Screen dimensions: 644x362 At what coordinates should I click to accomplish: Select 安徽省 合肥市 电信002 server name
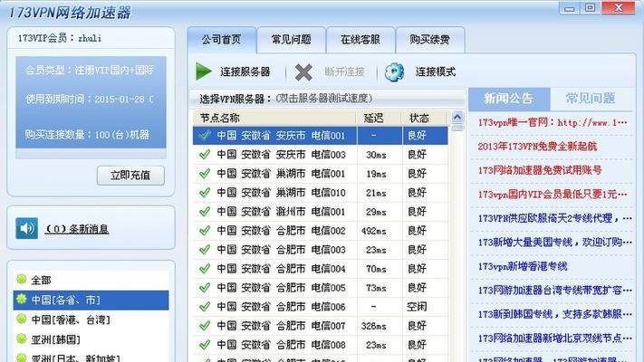pyautogui.click(x=282, y=231)
